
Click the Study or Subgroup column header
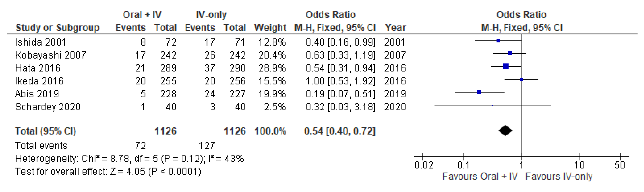[x=58, y=28]
